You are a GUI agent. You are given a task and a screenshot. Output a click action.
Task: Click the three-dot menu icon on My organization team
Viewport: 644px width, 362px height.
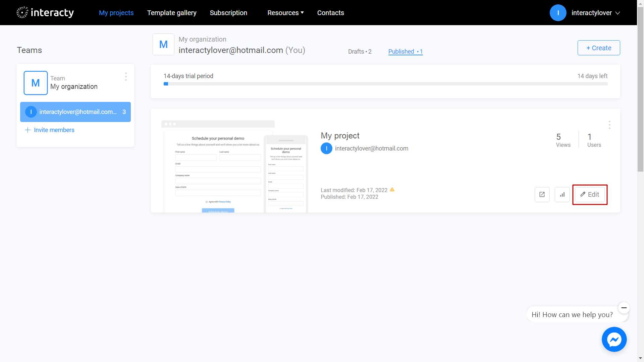[126, 76]
